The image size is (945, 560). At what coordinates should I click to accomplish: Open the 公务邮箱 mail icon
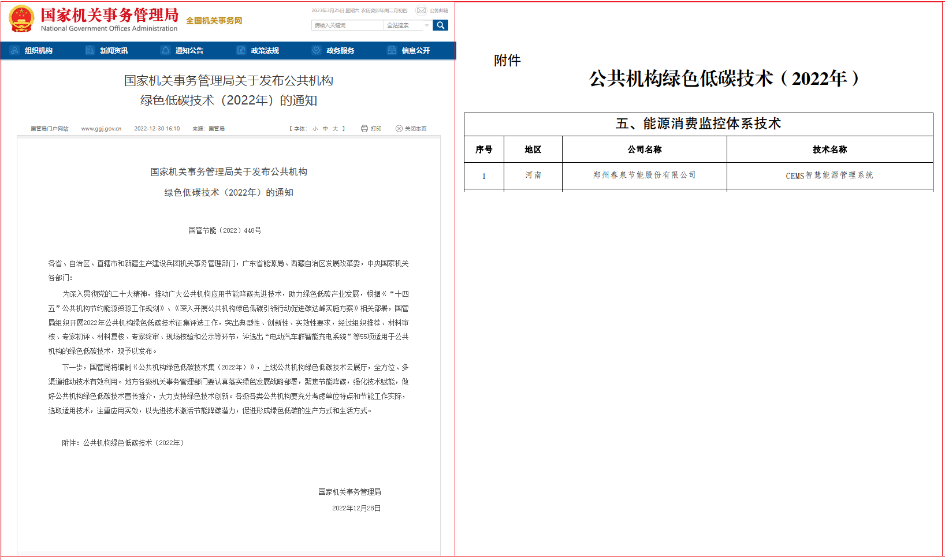(x=421, y=10)
